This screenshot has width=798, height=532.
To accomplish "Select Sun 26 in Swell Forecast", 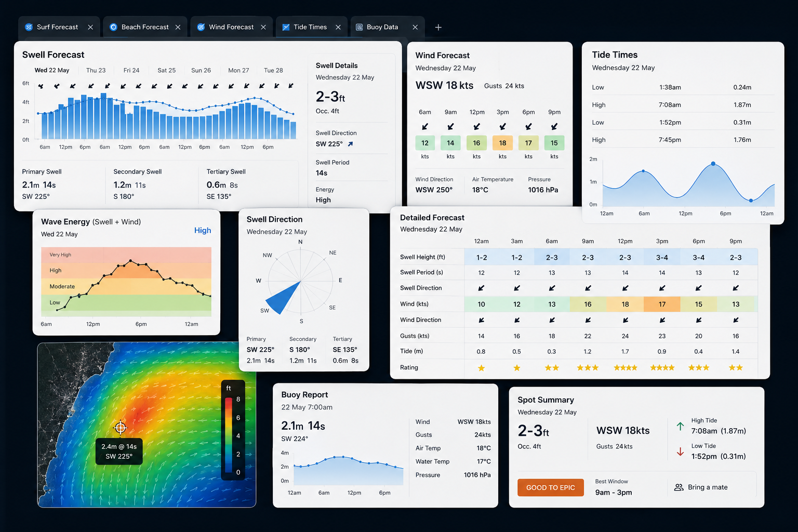I will click(201, 70).
